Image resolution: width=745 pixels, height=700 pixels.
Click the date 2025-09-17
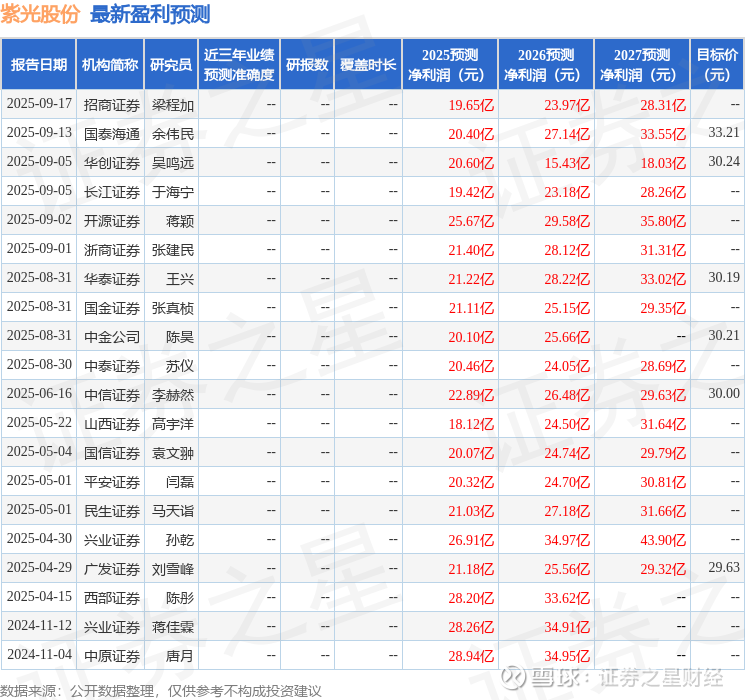tap(39, 104)
